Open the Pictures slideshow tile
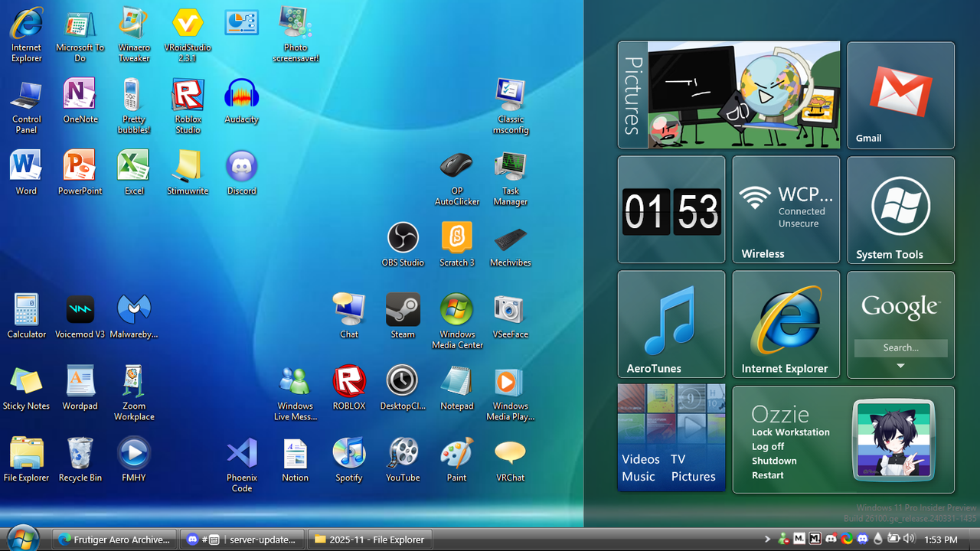Screen dimensions: 980x551 coord(729,96)
